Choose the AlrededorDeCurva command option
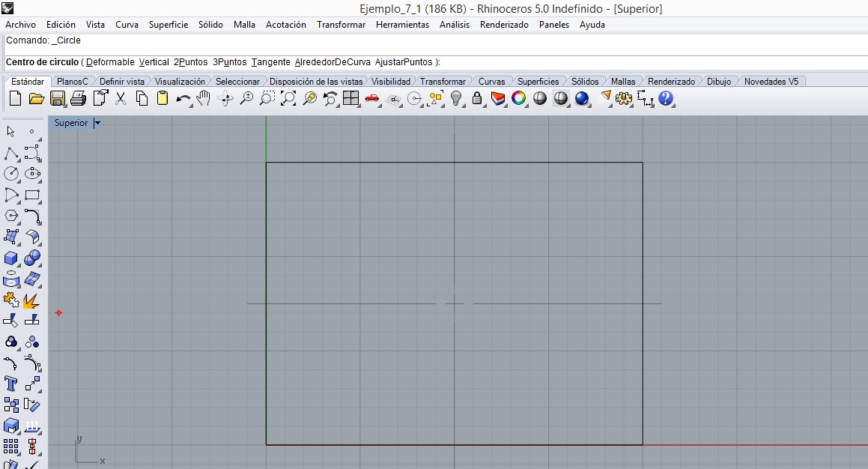The image size is (868, 469). pyautogui.click(x=332, y=62)
